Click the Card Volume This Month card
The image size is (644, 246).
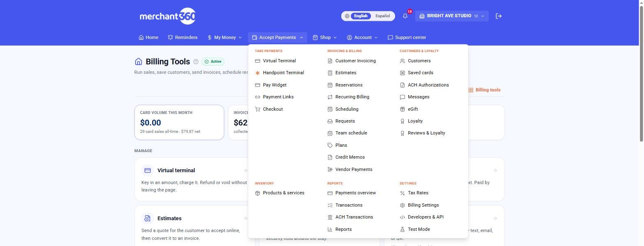click(179, 122)
